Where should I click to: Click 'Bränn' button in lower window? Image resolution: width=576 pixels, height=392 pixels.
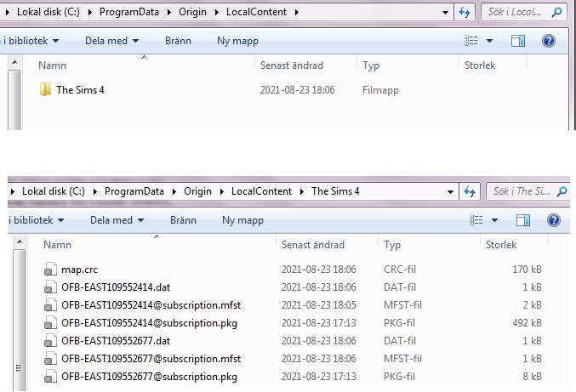[x=183, y=220]
